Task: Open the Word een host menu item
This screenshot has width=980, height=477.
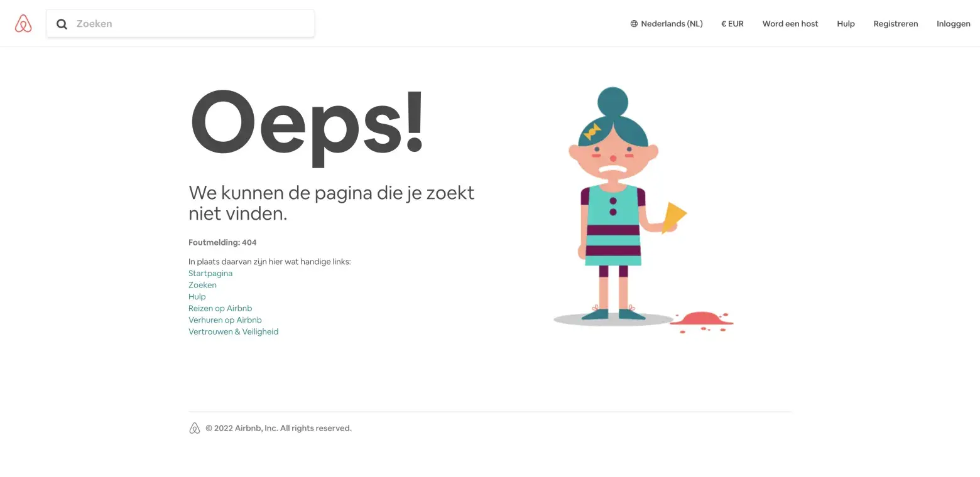Action: tap(790, 24)
